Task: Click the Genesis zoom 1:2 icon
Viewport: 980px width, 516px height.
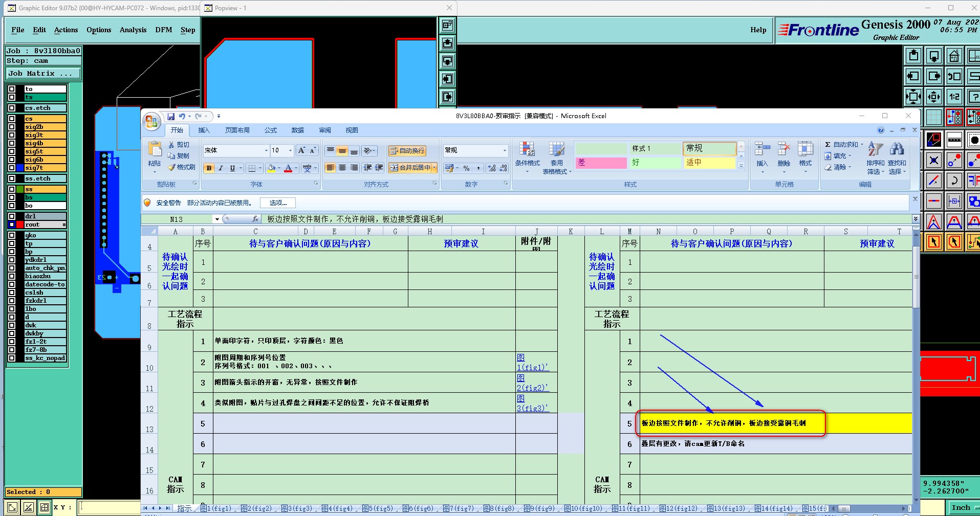Action: click(954, 96)
